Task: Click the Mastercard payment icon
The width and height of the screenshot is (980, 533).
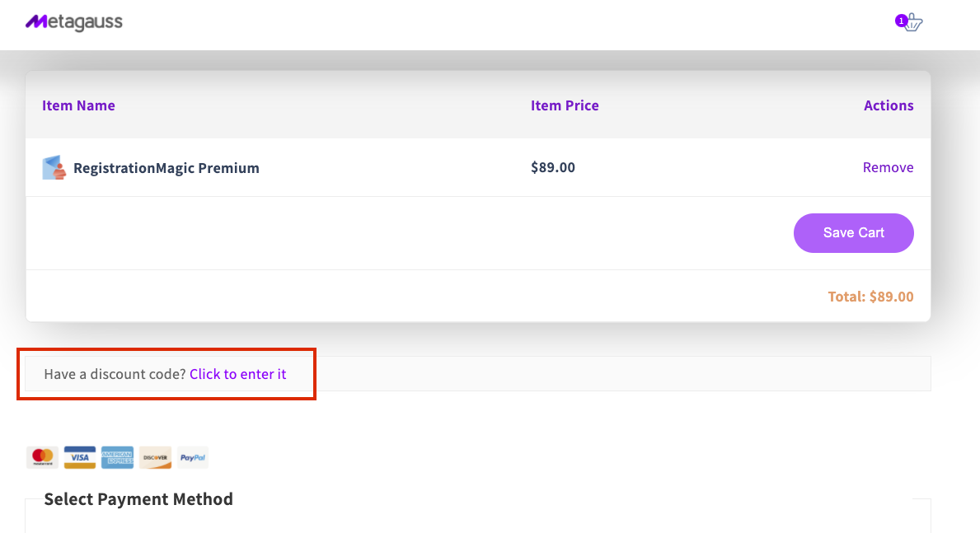Action: tap(43, 457)
